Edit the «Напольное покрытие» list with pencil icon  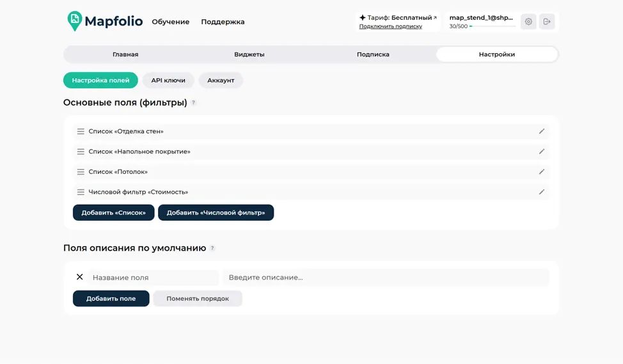point(542,152)
